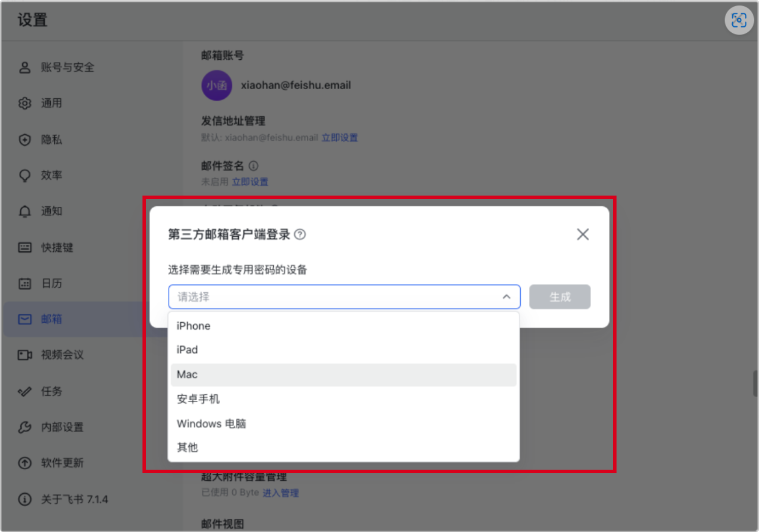Switch to the 日历 settings section

click(x=51, y=283)
